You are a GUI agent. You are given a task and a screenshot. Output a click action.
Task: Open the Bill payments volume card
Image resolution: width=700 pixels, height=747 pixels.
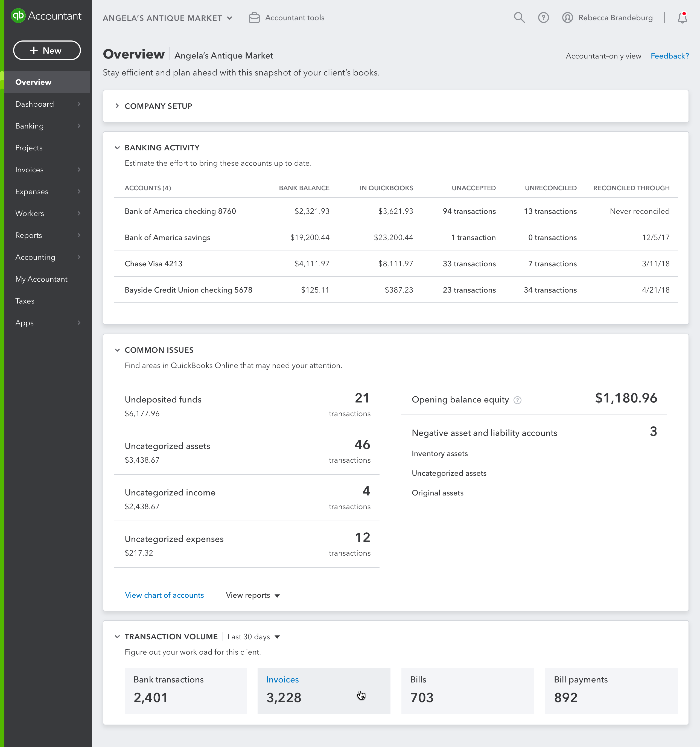click(x=611, y=691)
